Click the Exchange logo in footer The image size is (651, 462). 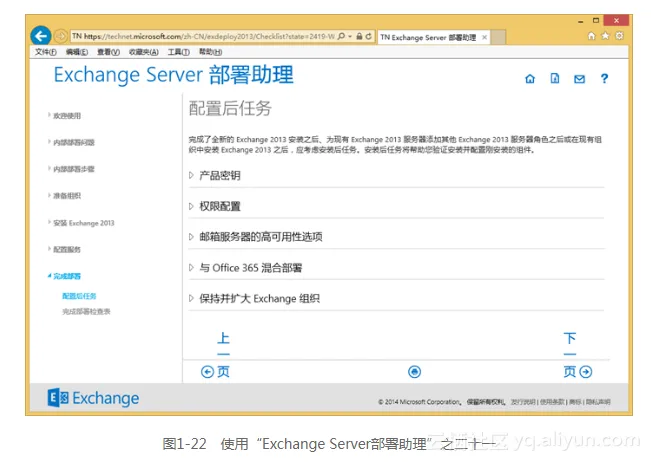coord(94,399)
